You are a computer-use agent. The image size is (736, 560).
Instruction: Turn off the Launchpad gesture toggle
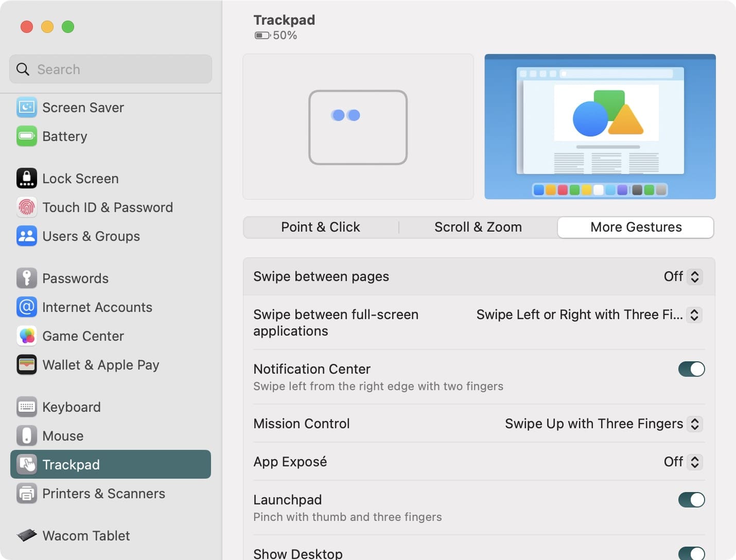[691, 500]
